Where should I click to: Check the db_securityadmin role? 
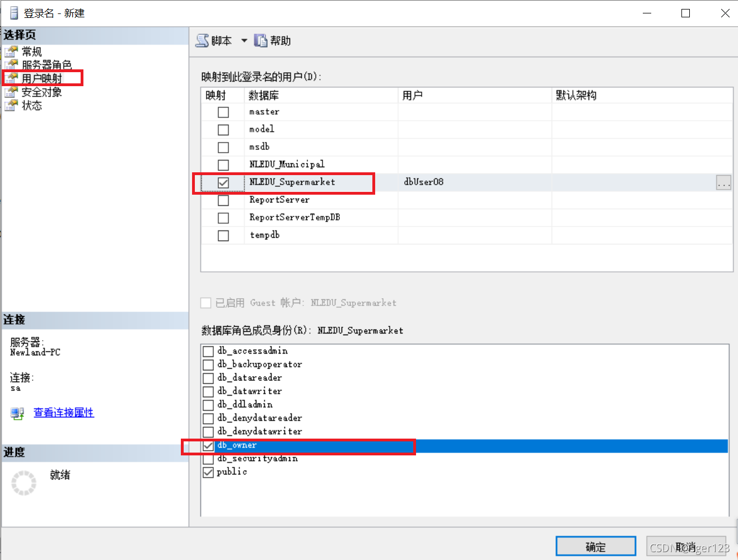(208, 459)
